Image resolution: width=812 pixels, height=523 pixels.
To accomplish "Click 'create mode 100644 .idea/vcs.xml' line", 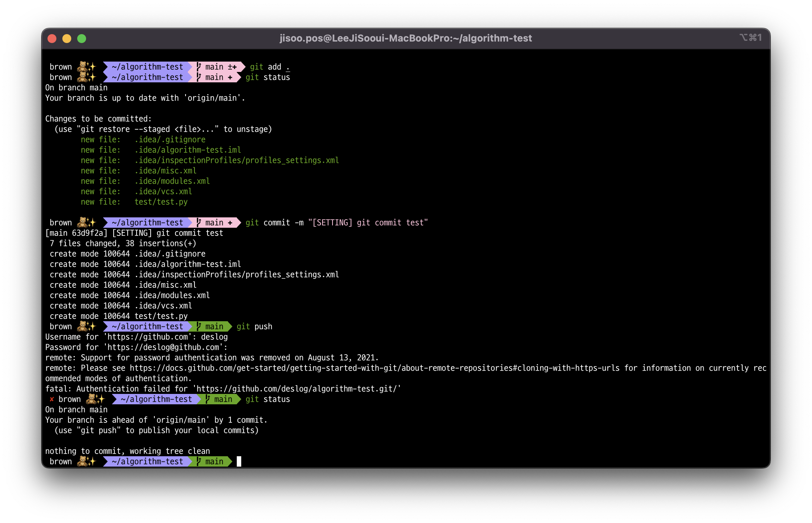I will click(x=121, y=306).
